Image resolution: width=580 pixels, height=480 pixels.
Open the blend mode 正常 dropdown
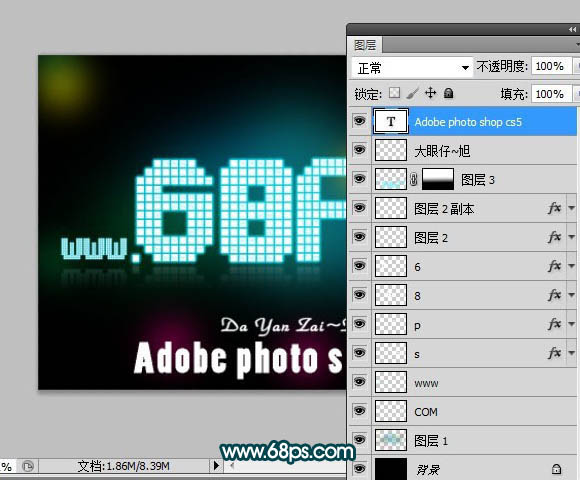pos(412,68)
